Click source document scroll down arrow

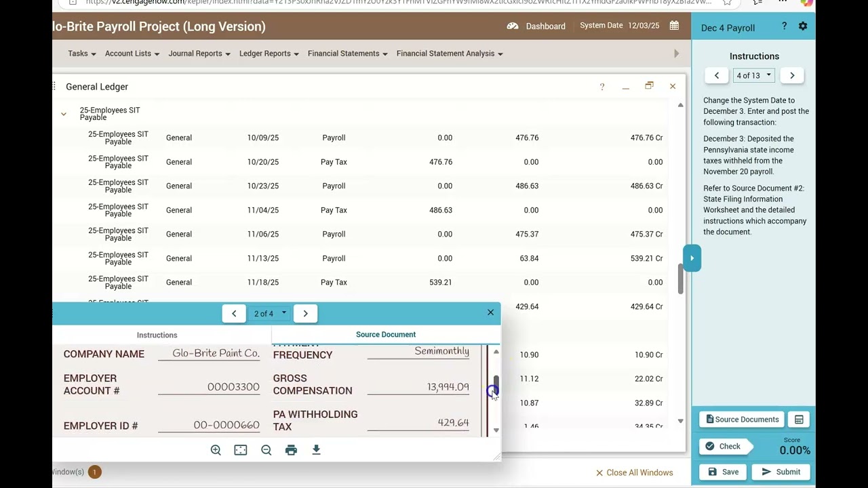(x=496, y=430)
